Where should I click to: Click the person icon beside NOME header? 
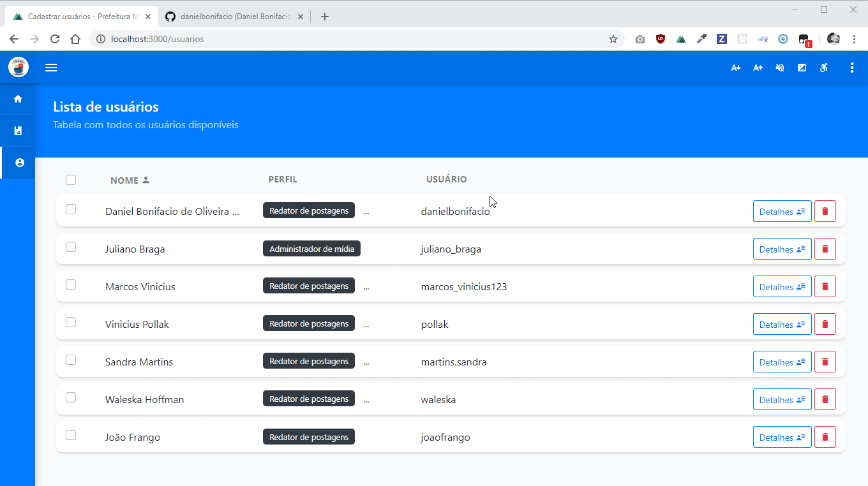coord(146,180)
